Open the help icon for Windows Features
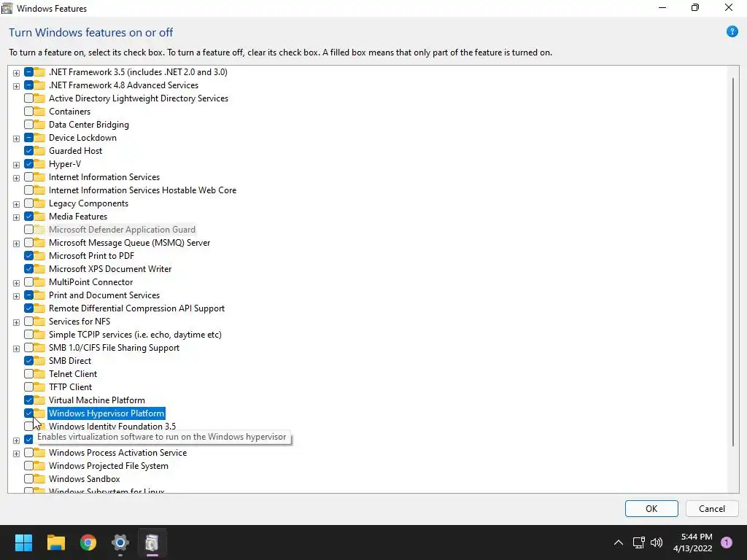The height and width of the screenshot is (560, 747). point(732,32)
